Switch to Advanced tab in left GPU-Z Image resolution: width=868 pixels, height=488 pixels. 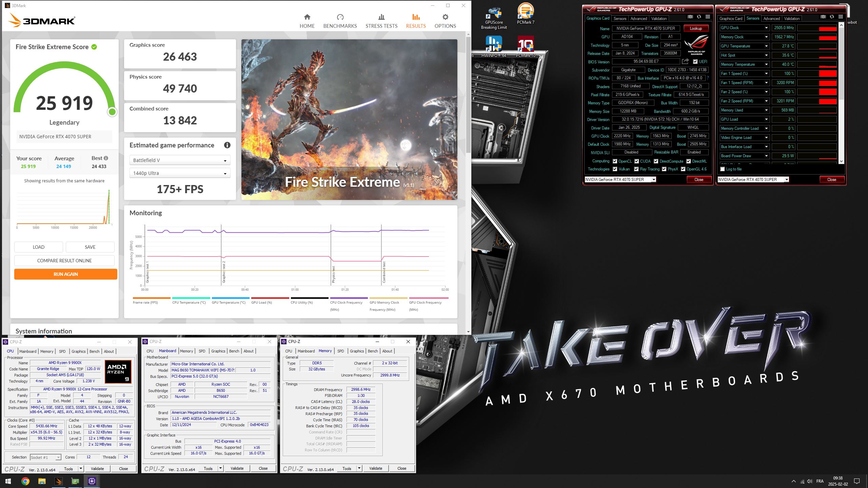click(x=639, y=19)
